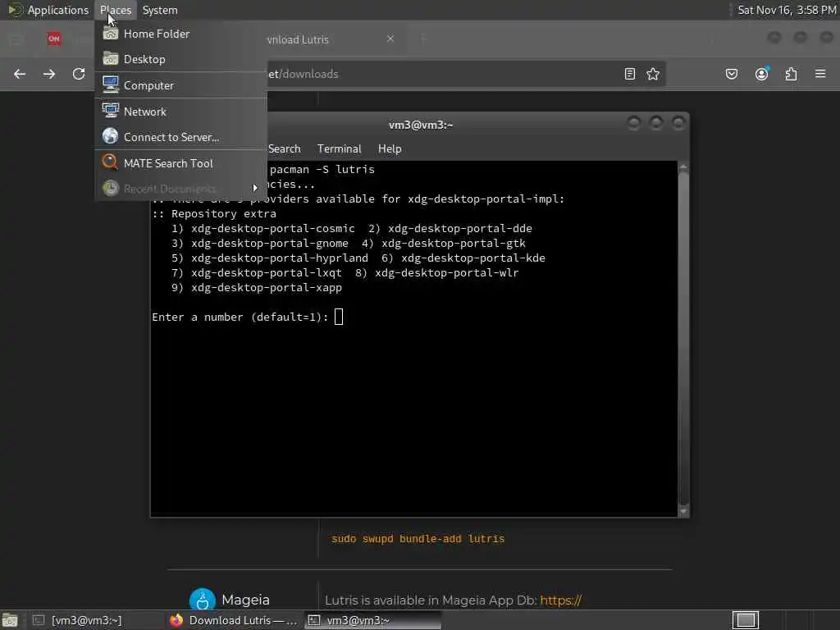840x630 pixels.
Task: Close the Places menu via its label
Action: pyautogui.click(x=115, y=10)
